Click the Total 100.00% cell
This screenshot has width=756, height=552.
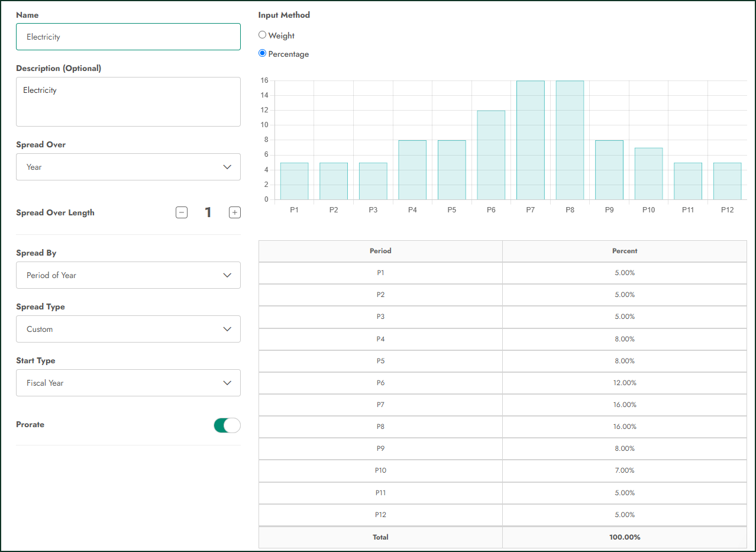(x=625, y=537)
